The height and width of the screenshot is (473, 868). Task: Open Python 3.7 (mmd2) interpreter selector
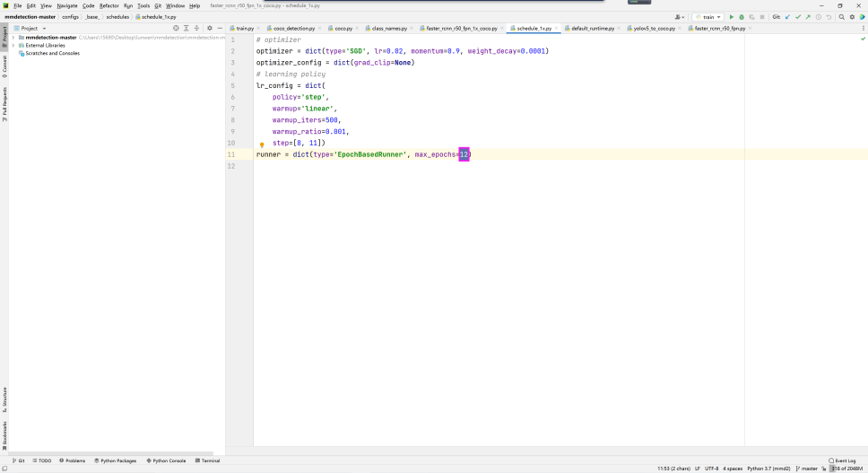[x=768, y=469]
